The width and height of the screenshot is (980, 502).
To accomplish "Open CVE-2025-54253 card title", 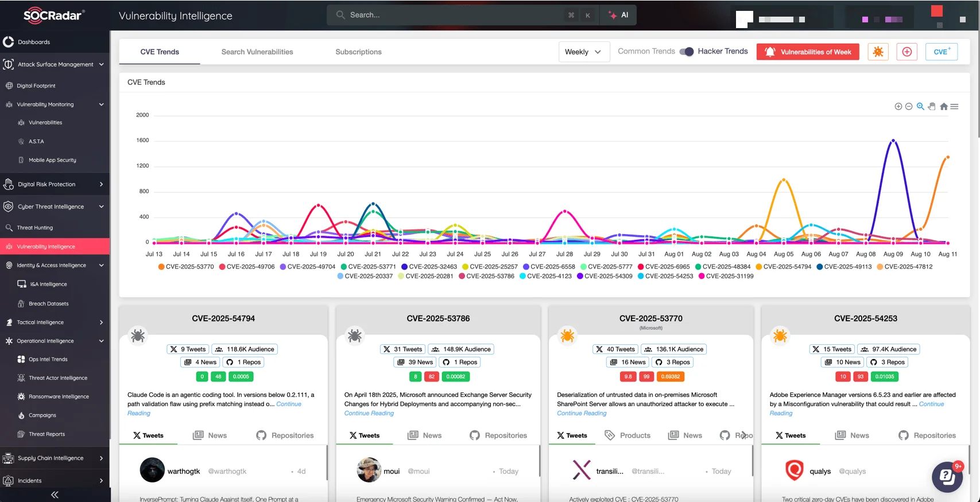I will click(865, 318).
